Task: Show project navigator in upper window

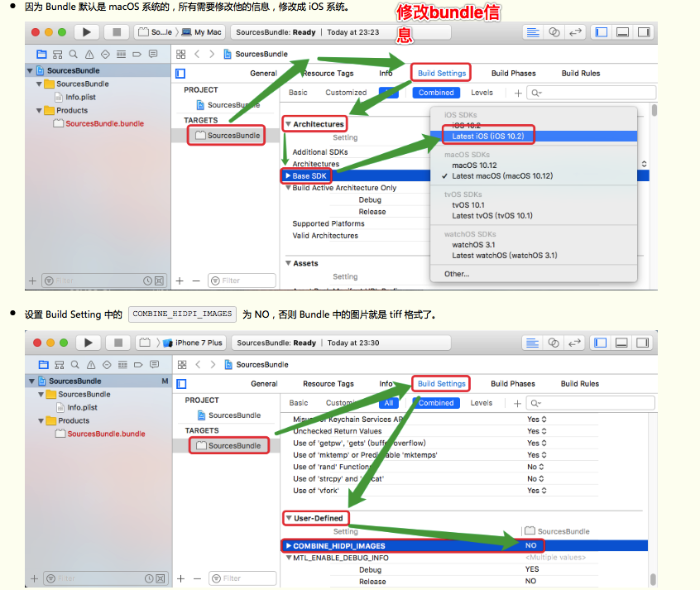Action: pyautogui.click(x=41, y=55)
